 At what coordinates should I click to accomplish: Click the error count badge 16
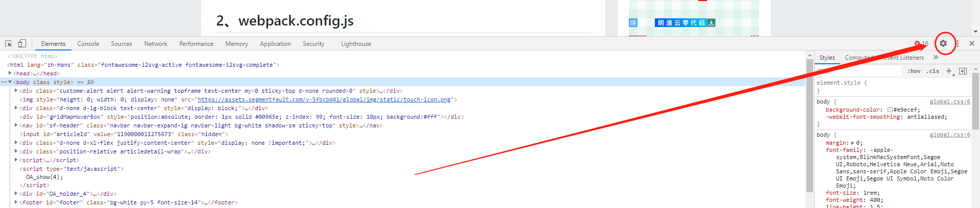coord(922,44)
